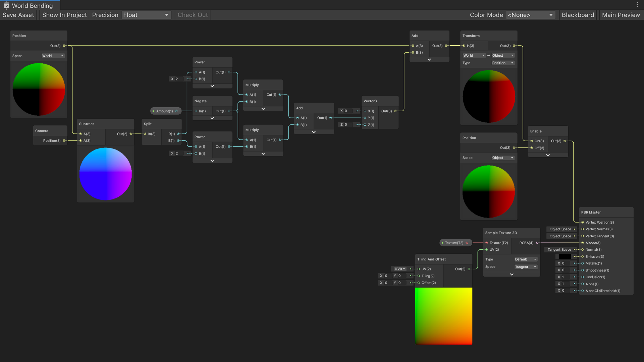Click Enable node Out(3) output port
Screen dimensions: 644x362
click(565, 141)
